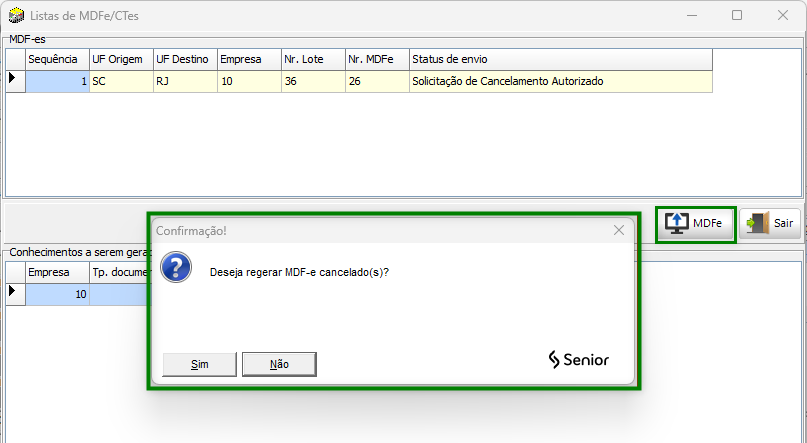Select the Sequência column header
The height and width of the screenshot is (443, 807).
57,59
